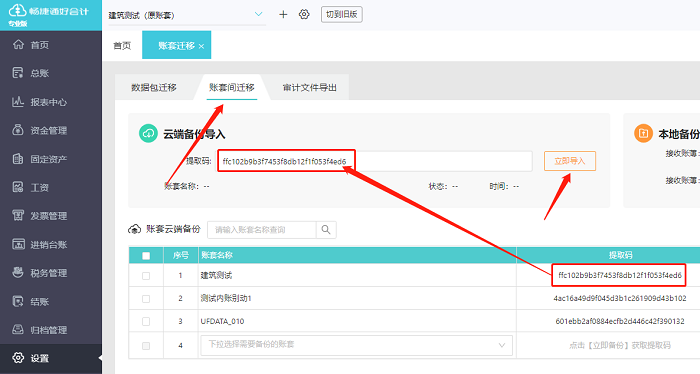This screenshot has width=700, height=374.
Task: Click the 提取码 input field
Action: 375,161
